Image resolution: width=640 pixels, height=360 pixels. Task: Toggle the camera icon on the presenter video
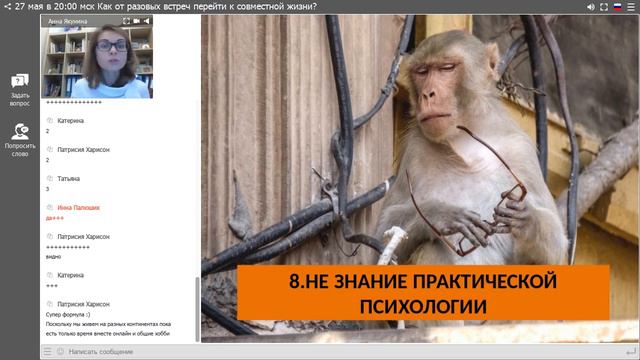[136, 21]
